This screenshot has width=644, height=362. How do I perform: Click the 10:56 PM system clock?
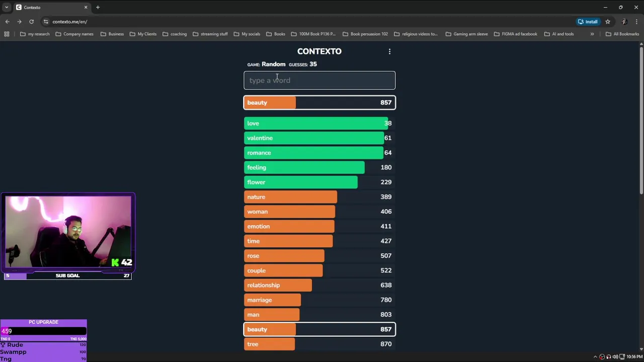[634, 357]
